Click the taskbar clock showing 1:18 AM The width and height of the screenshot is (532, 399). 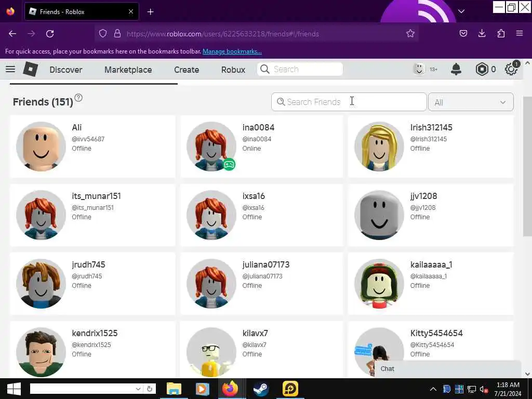pyautogui.click(x=508, y=389)
